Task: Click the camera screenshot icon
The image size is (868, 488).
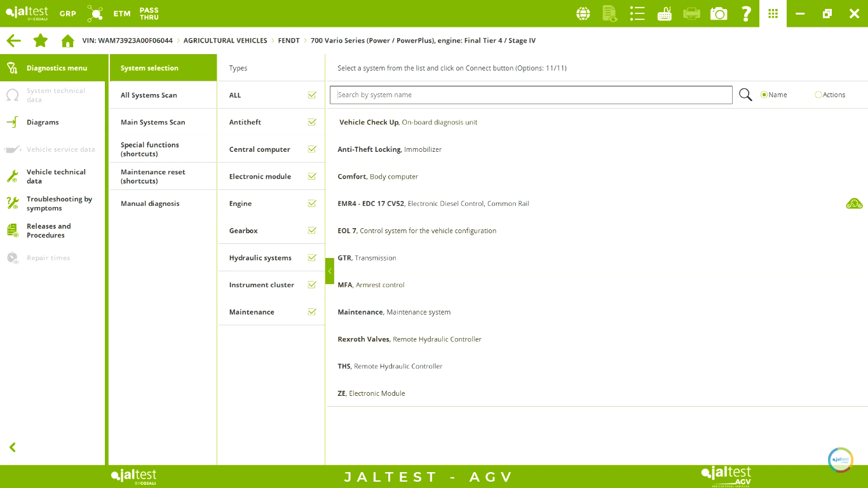Action: coord(719,13)
